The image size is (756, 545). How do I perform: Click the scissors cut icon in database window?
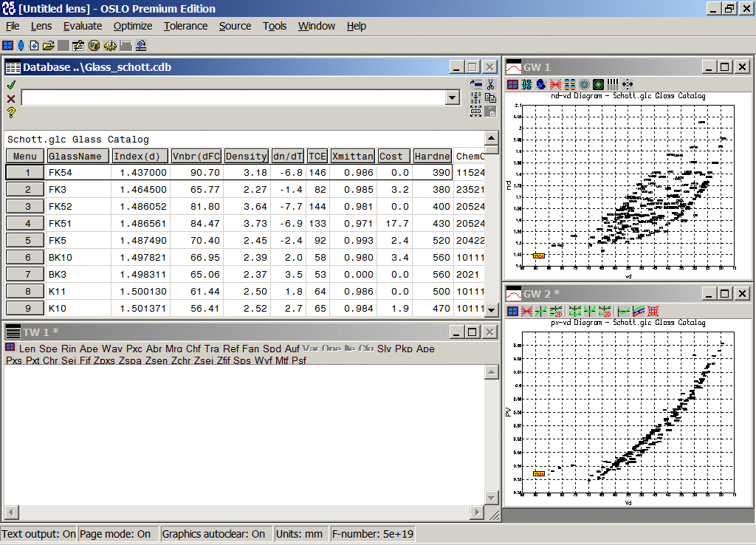[x=490, y=84]
